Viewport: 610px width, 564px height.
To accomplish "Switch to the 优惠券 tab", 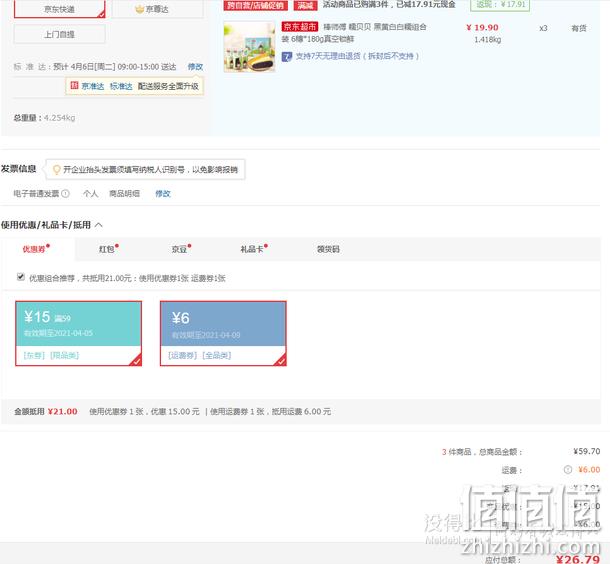I will coord(36,249).
